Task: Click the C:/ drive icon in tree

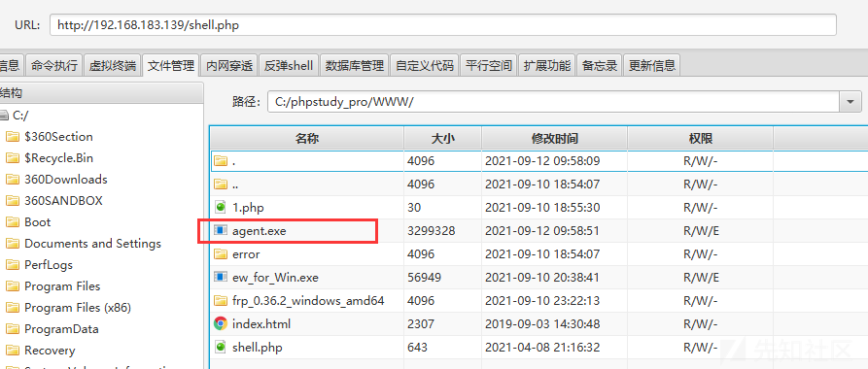Action: (5, 116)
